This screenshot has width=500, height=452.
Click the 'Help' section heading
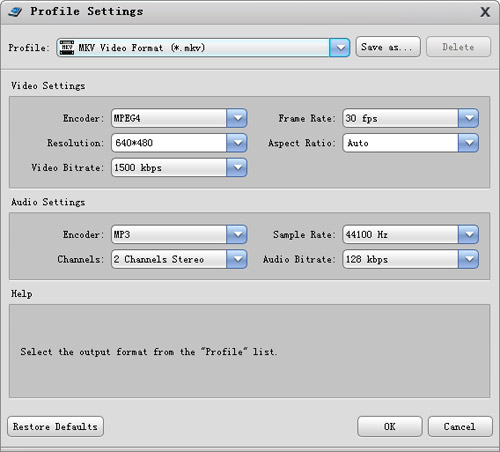pos(22,294)
